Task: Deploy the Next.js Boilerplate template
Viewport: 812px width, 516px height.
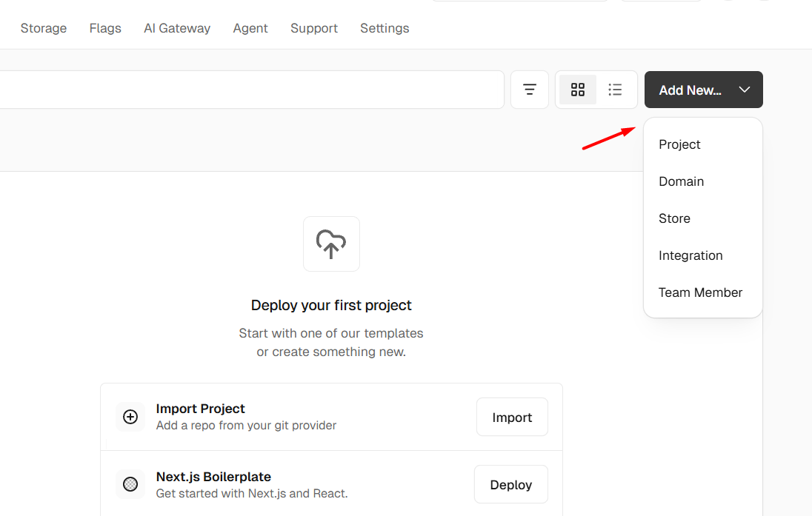Action: 510,484
